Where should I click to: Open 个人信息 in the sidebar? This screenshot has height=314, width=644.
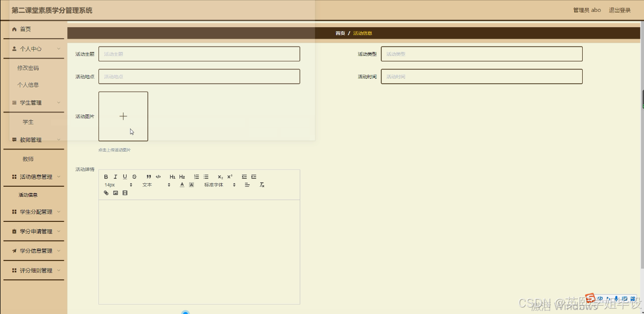[28, 85]
